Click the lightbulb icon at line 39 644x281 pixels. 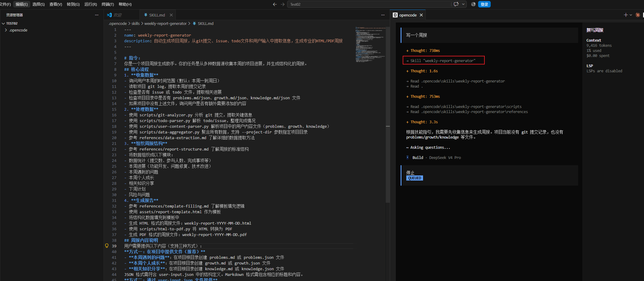(107, 246)
